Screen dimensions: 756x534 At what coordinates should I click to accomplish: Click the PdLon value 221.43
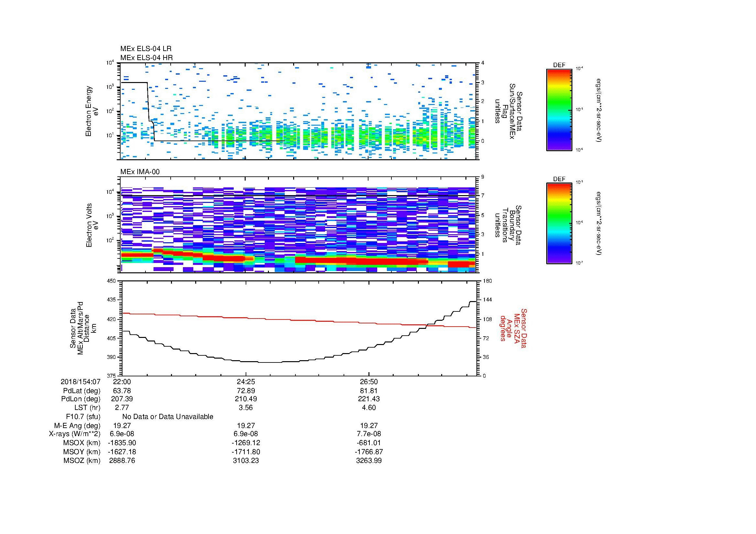tap(369, 399)
